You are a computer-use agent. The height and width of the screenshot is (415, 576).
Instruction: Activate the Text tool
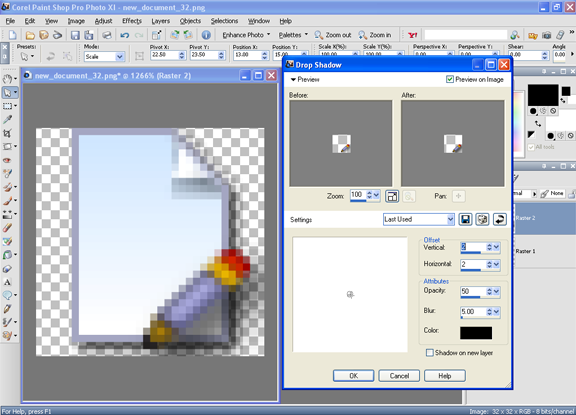pos(7,282)
